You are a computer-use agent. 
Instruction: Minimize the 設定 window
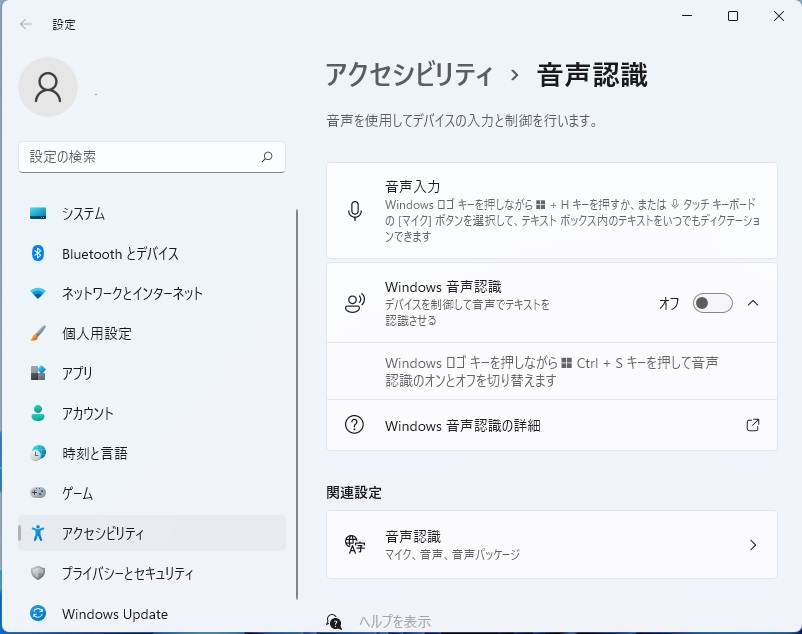pyautogui.click(x=687, y=16)
